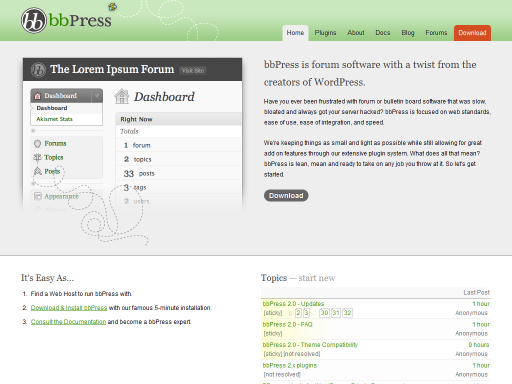The width and height of the screenshot is (512, 384).
Task: Open topic bbPress 2.0 - FAQ
Action: 288,324
